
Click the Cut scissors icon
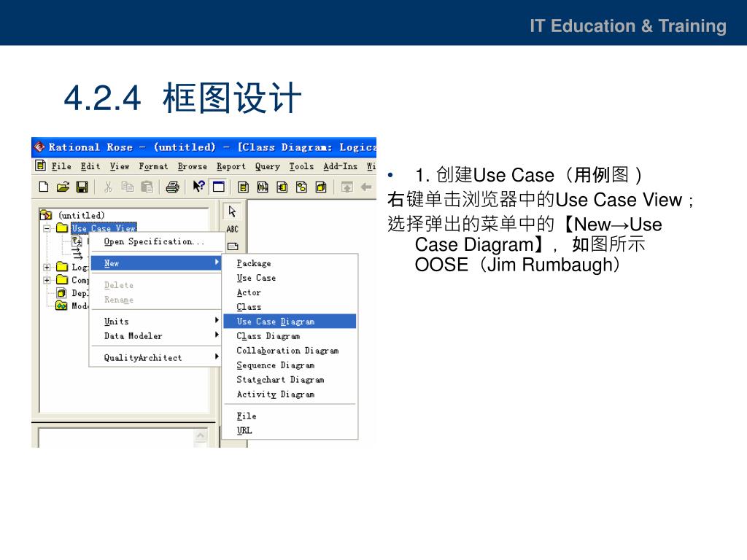pos(108,187)
